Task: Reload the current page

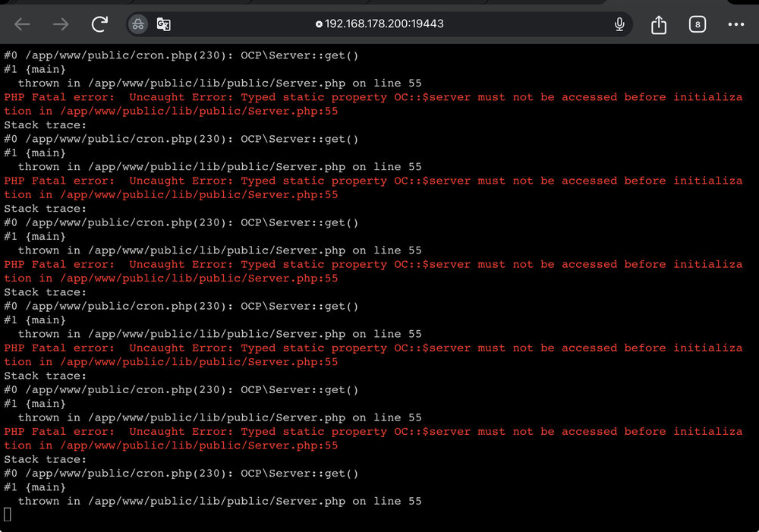Action: 99,24
